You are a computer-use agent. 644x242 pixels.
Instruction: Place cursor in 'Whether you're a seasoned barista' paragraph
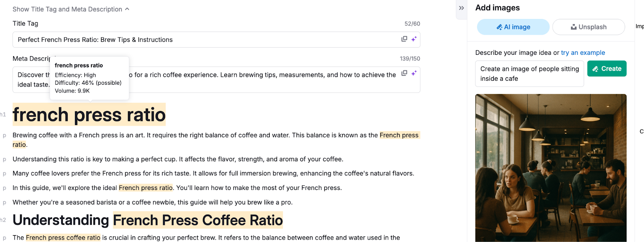click(x=152, y=202)
